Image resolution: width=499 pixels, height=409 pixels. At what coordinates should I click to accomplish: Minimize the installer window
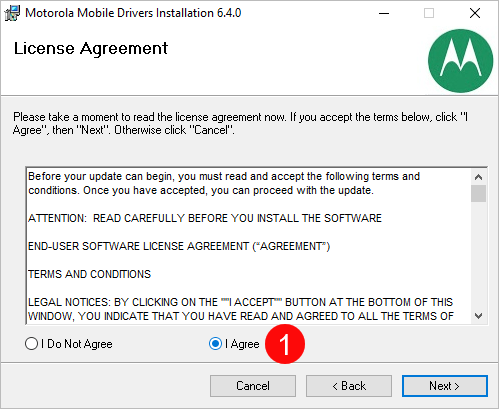[384, 13]
